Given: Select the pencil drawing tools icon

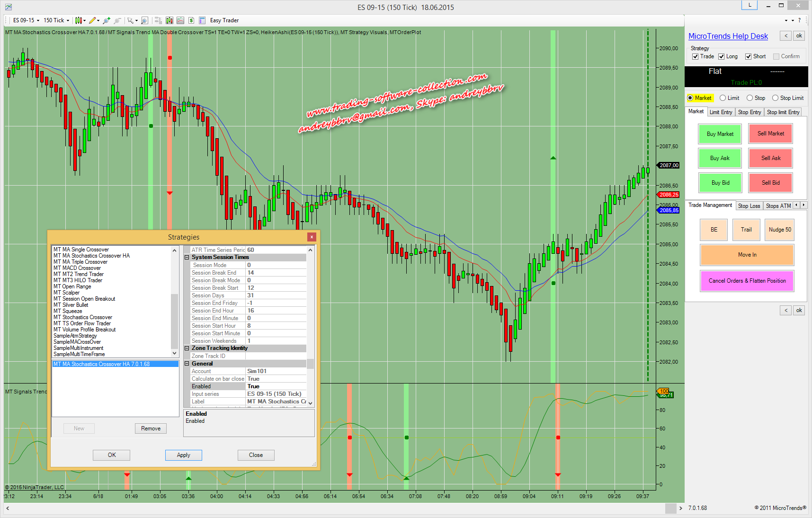Looking at the screenshot, I should coord(92,20).
